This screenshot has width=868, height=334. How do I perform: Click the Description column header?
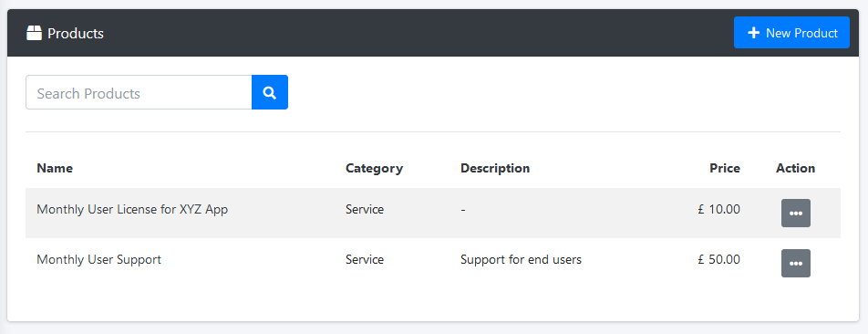[x=495, y=168]
